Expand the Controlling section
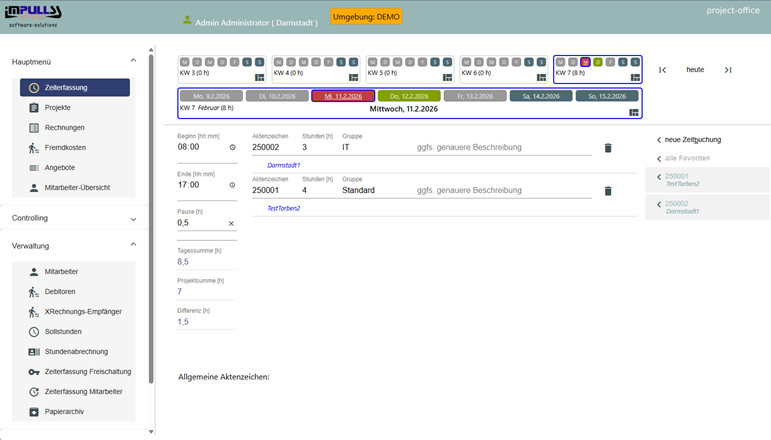This screenshot has width=771, height=440. tap(133, 218)
